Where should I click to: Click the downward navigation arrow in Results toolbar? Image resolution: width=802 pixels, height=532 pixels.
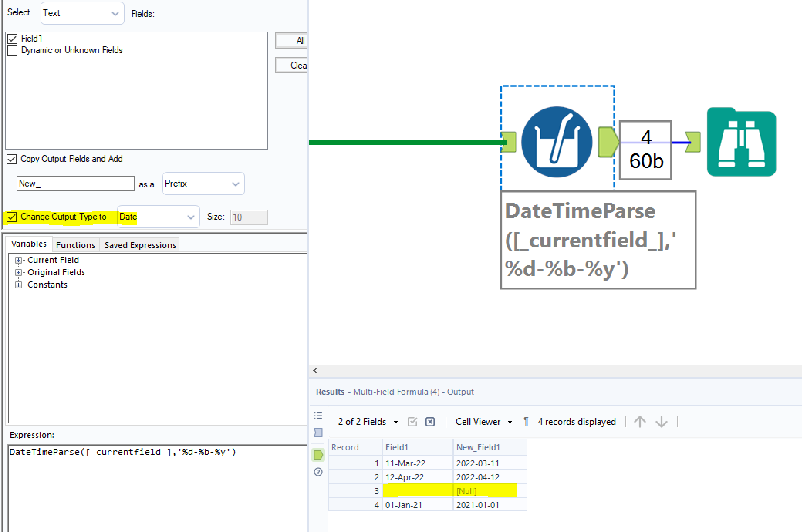point(661,421)
